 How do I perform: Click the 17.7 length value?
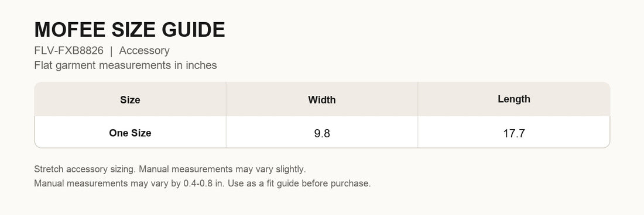[514, 134]
